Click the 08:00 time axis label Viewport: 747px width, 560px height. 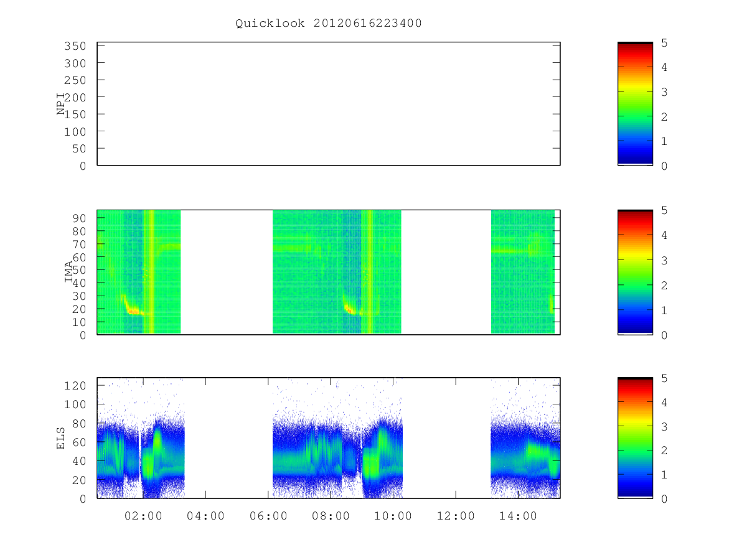tap(331, 516)
